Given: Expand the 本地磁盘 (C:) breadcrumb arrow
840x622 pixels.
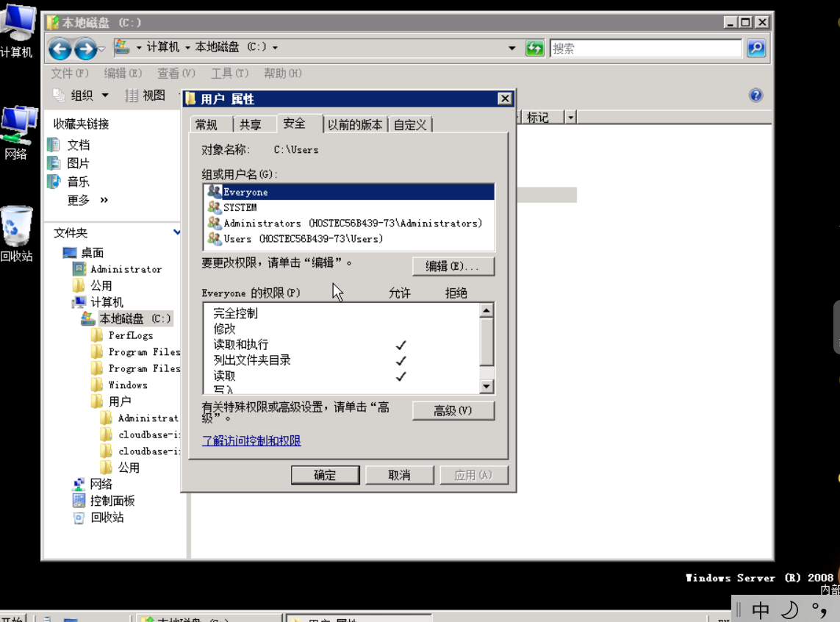Looking at the screenshot, I should pyautogui.click(x=275, y=48).
